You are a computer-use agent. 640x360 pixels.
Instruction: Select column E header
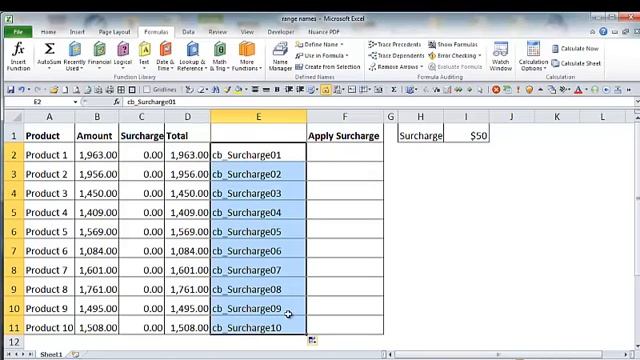pos(259,117)
